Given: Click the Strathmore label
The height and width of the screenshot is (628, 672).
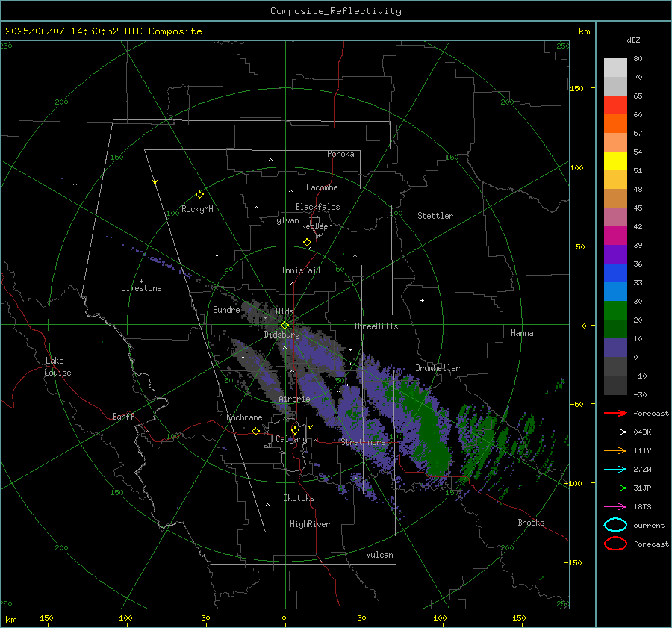Looking at the screenshot, I should [x=364, y=442].
